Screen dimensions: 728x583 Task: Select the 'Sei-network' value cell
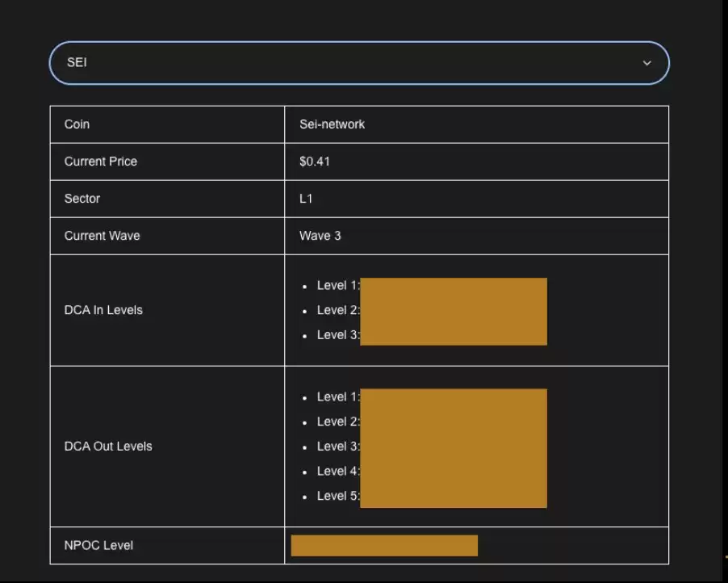tap(476, 124)
